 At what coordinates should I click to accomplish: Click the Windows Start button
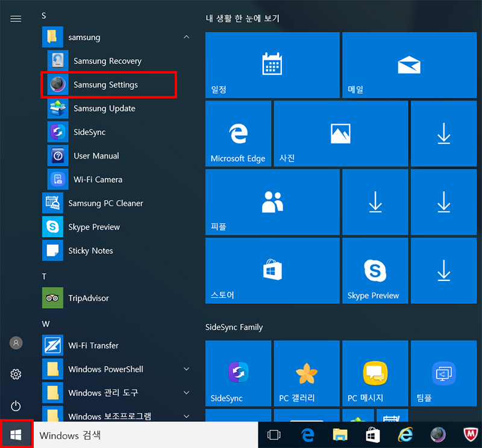(16, 435)
